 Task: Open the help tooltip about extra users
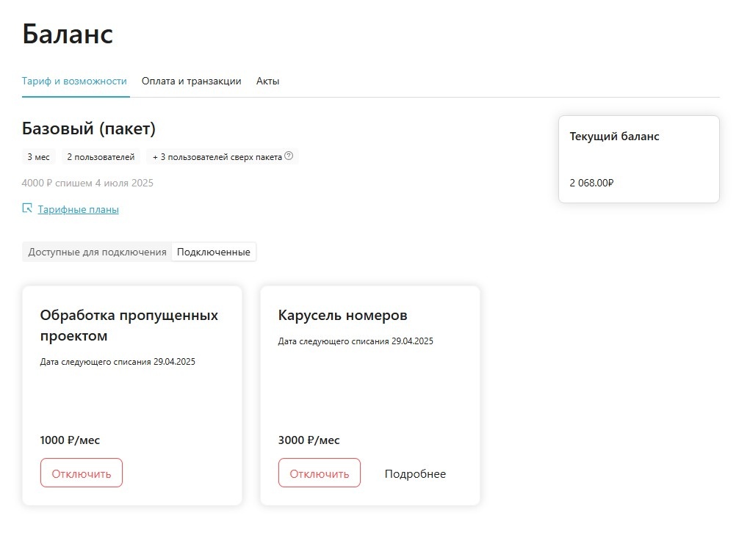[x=288, y=156]
